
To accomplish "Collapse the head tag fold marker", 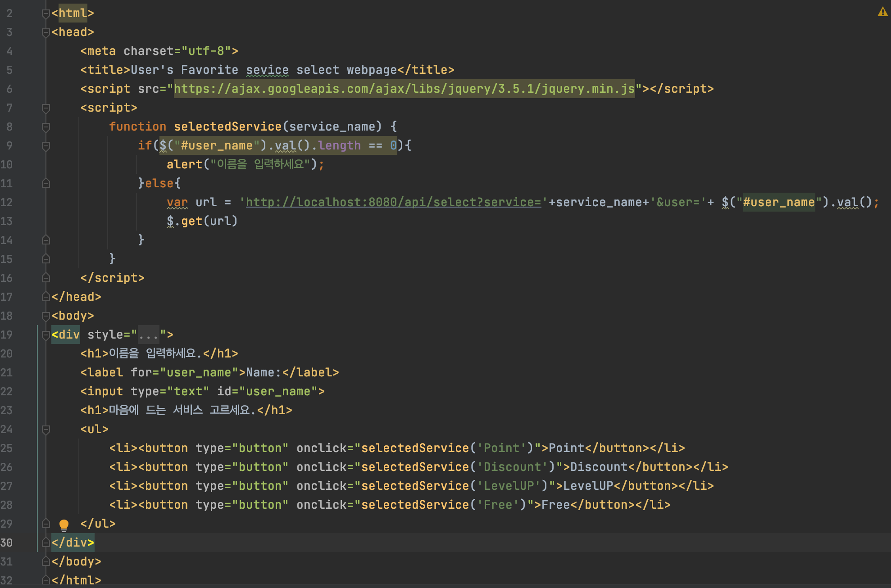I will click(x=45, y=32).
